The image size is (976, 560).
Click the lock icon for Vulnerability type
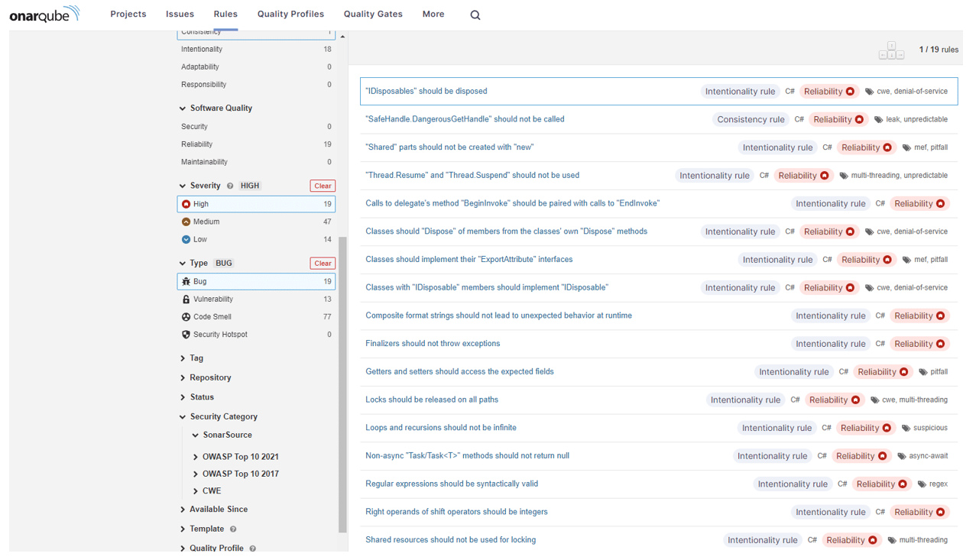click(186, 299)
